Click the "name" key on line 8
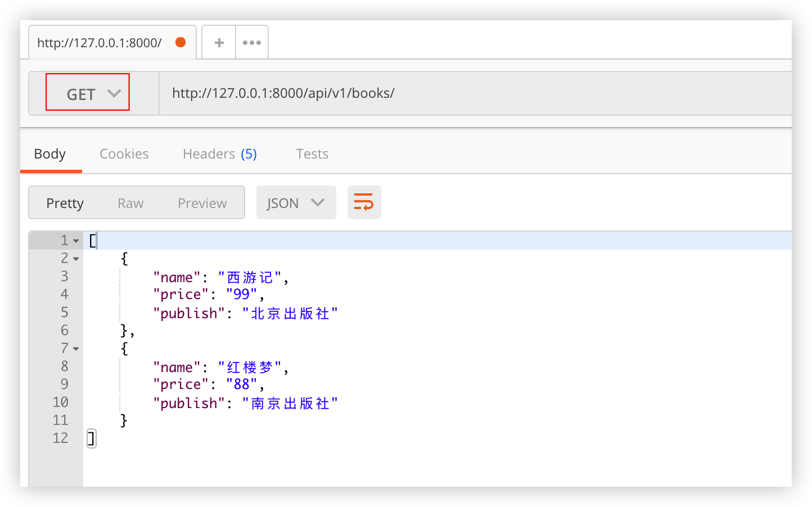Screen dimensions: 812x507 177,367
